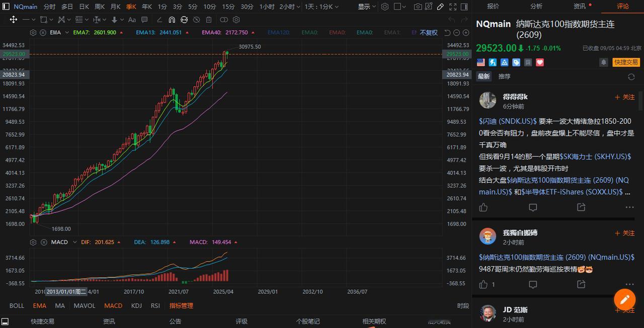
Task: Open the 显示 display dropdown
Action: coord(367,7)
